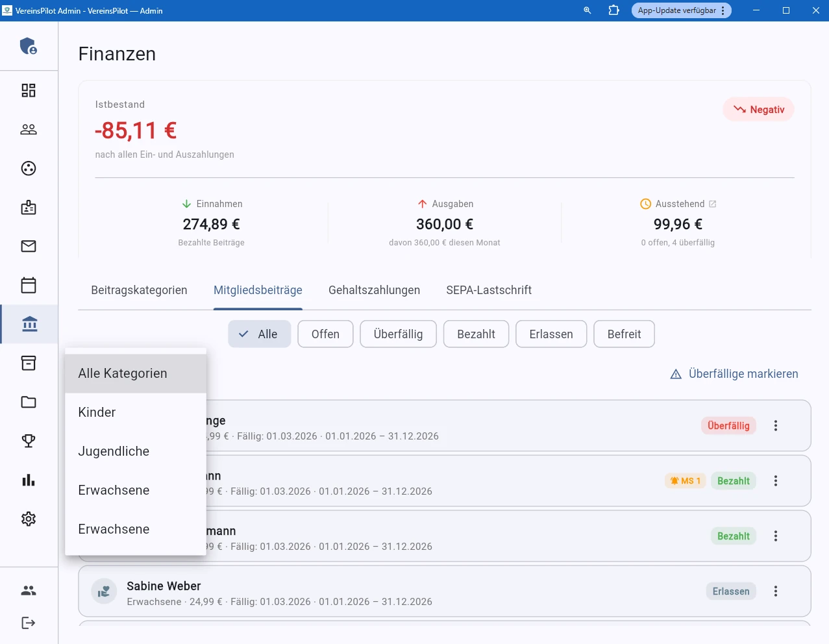Viewport: 829px width, 644px height.
Task: Select the members (Mitglieder) sidebar icon
Action: (x=28, y=129)
